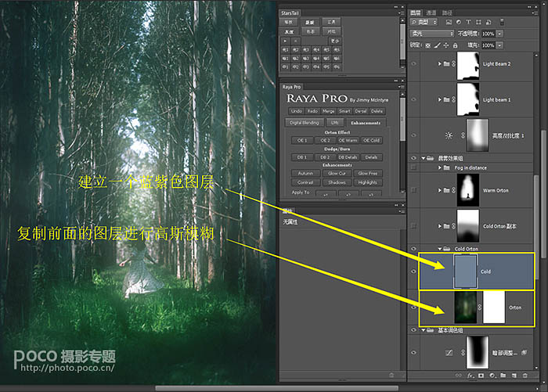Hide the Cold Orton group
Screen dimensions: 548x392
[x=414, y=248]
